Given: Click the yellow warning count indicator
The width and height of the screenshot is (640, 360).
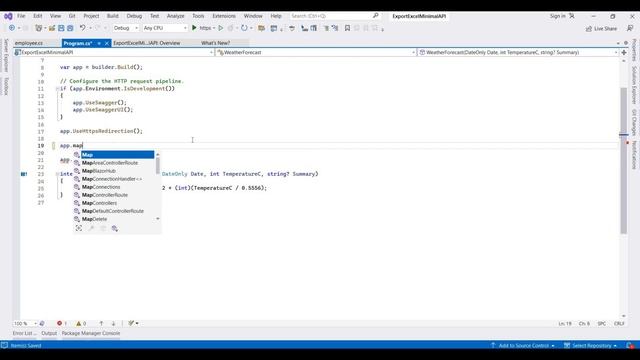Looking at the screenshot, I should click(x=81, y=323).
